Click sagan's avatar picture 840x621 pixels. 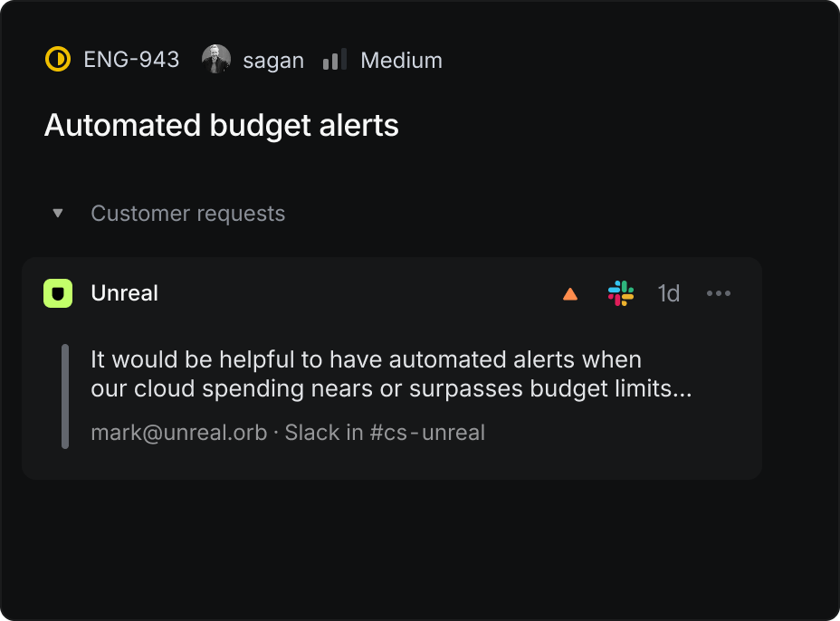pyautogui.click(x=215, y=60)
